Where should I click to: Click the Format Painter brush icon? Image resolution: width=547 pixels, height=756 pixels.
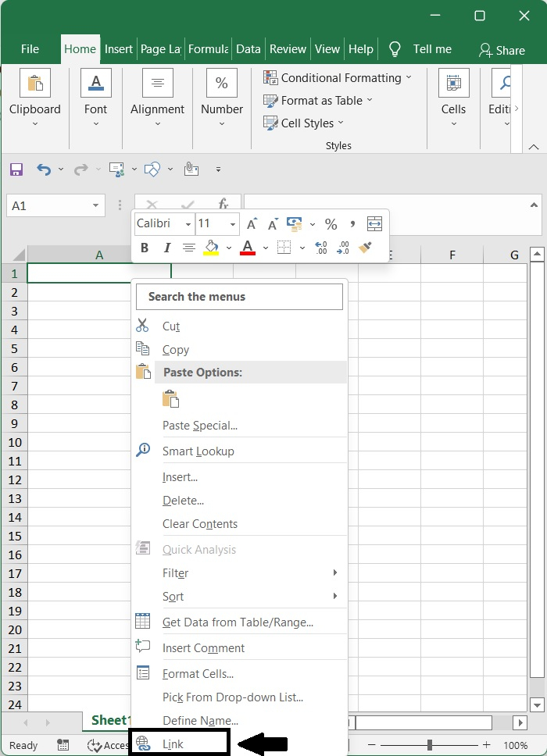coord(365,248)
